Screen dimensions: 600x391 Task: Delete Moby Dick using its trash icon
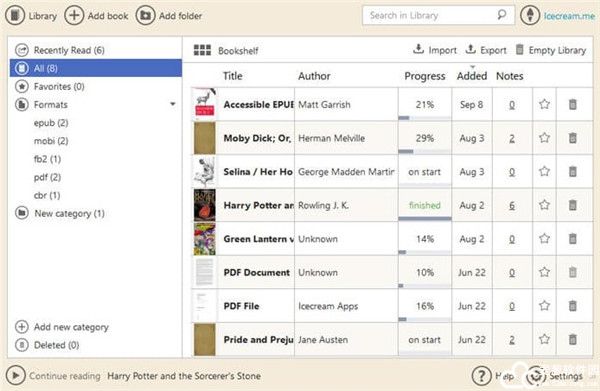coord(572,138)
